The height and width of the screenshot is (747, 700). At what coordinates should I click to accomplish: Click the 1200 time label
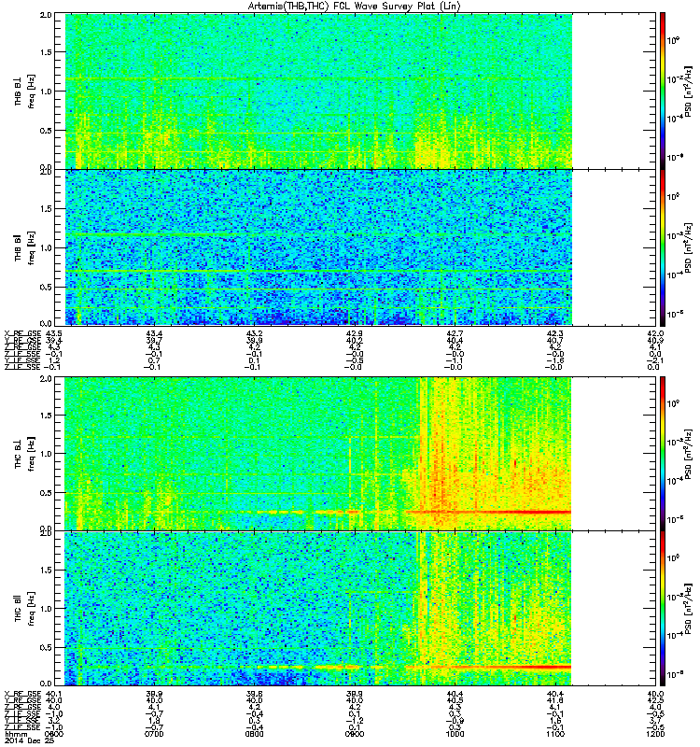[x=655, y=734]
